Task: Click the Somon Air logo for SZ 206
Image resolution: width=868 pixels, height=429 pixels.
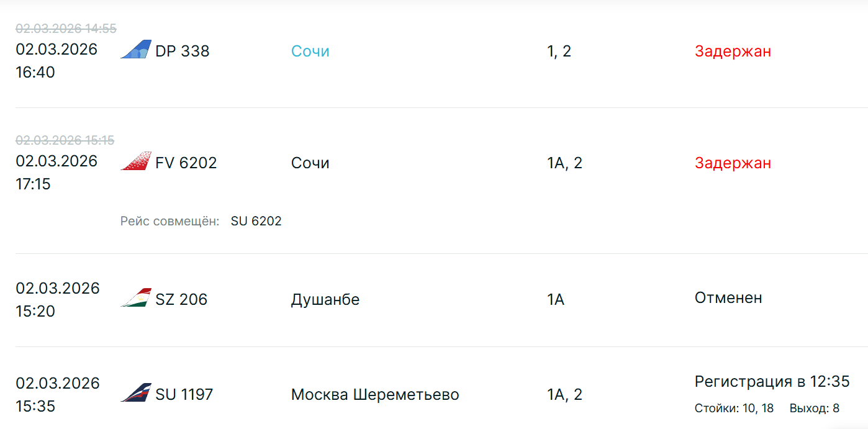Action: [x=136, y=298]
